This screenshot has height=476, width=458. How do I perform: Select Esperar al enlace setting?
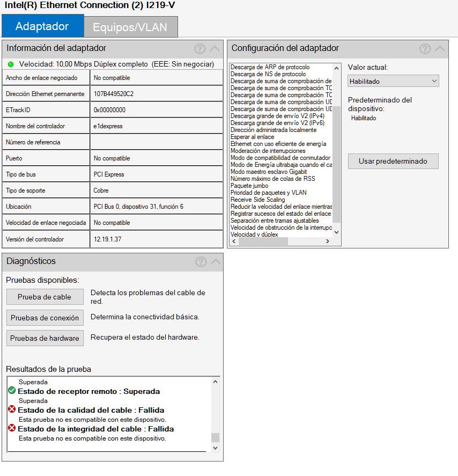(253, 137)
